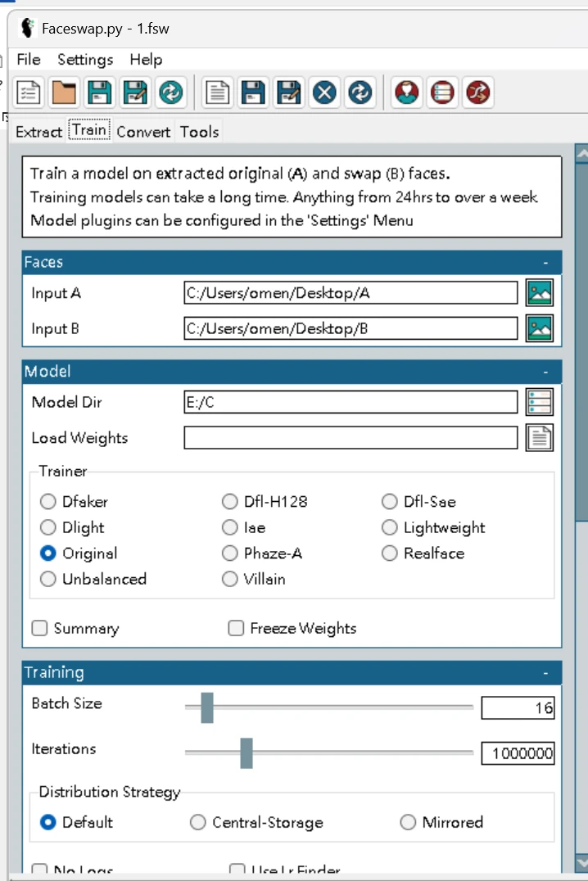
Task: Select the Phaze-A trainer
Action: [230, 553]
